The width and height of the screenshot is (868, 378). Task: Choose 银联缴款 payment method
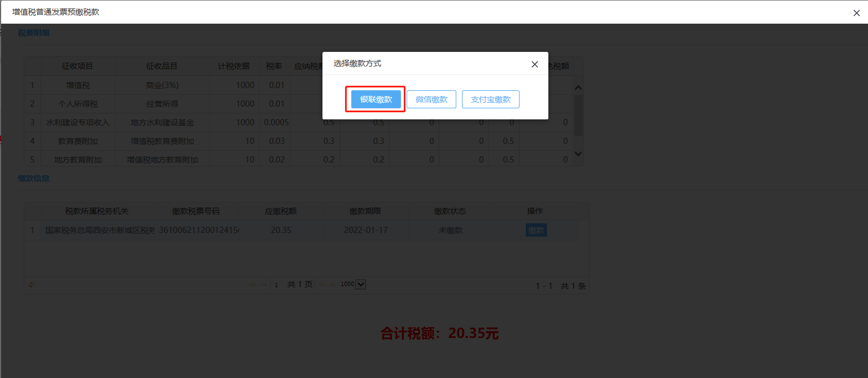[x=376, y=99]
